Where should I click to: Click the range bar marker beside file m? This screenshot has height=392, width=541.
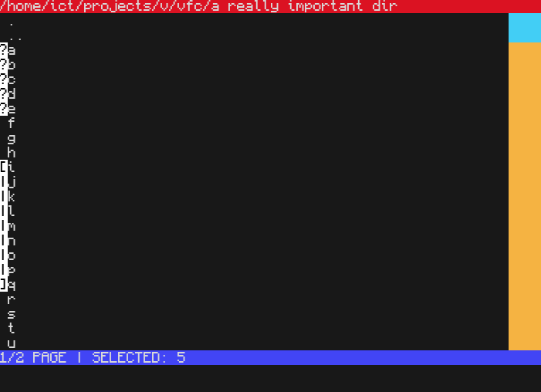coord(4,225)
